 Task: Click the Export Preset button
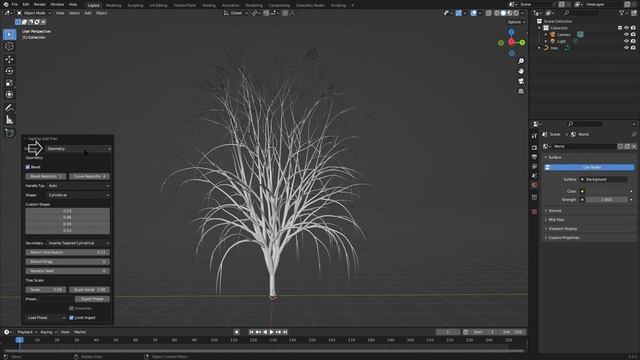pyautogui.click(x=92, y=299)
